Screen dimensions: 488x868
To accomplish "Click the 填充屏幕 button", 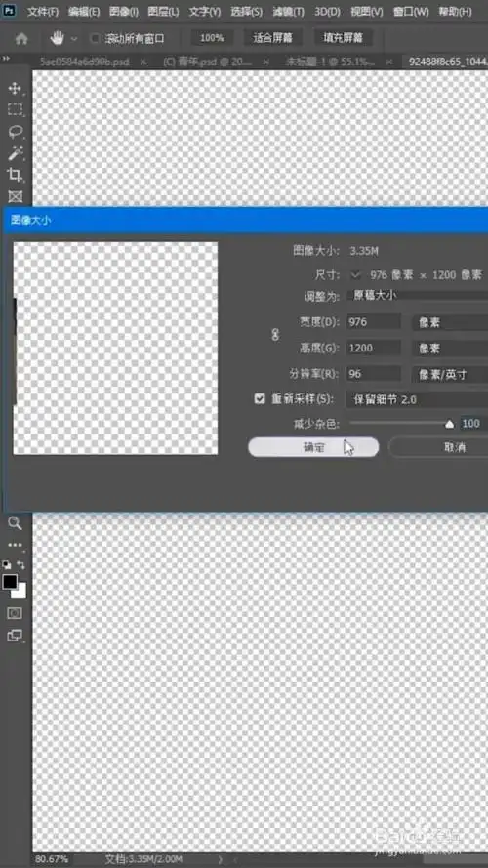I will tap(343, 38).
